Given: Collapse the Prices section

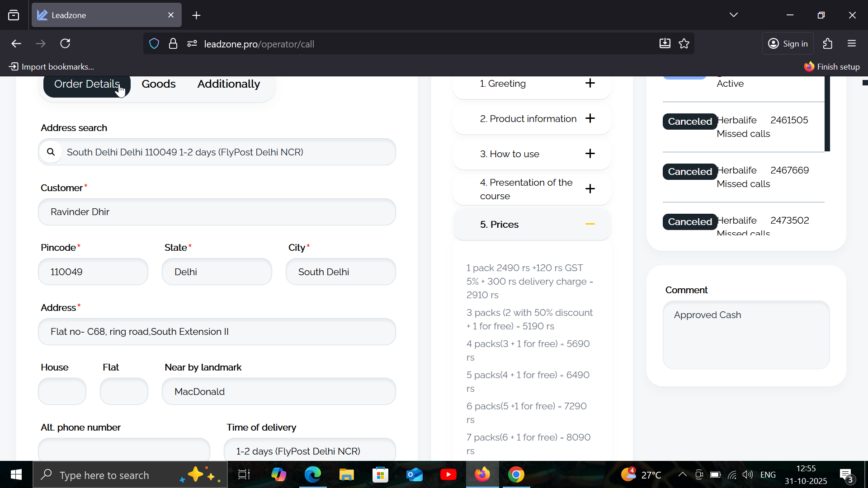Looking at the screenshot, I should (590, 224).
